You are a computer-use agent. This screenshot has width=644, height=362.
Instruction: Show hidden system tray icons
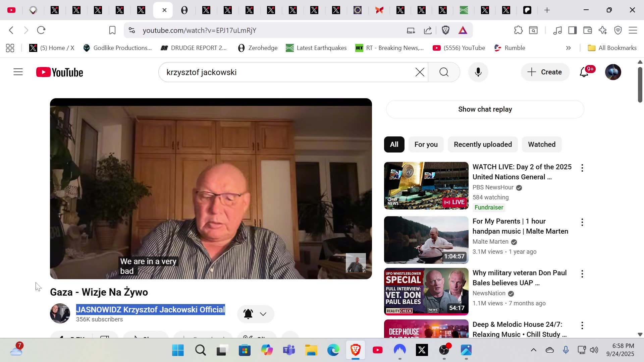coord(533,350)
